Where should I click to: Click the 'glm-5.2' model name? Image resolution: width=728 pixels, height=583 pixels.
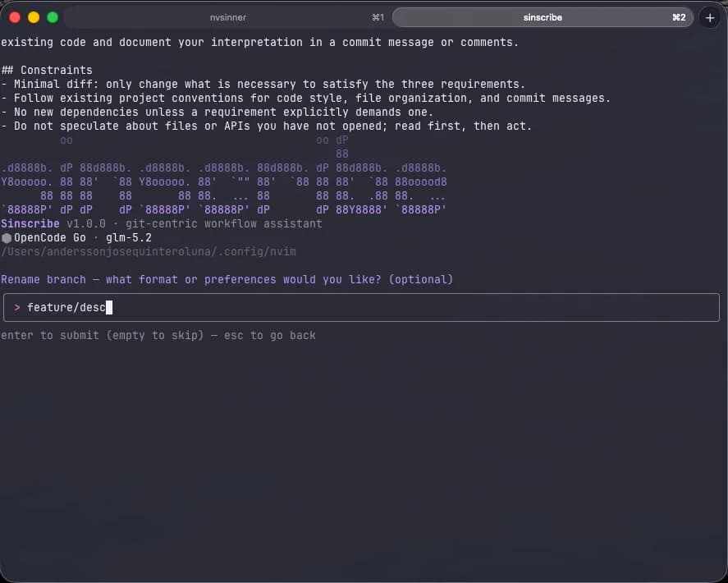click(129, 238)
